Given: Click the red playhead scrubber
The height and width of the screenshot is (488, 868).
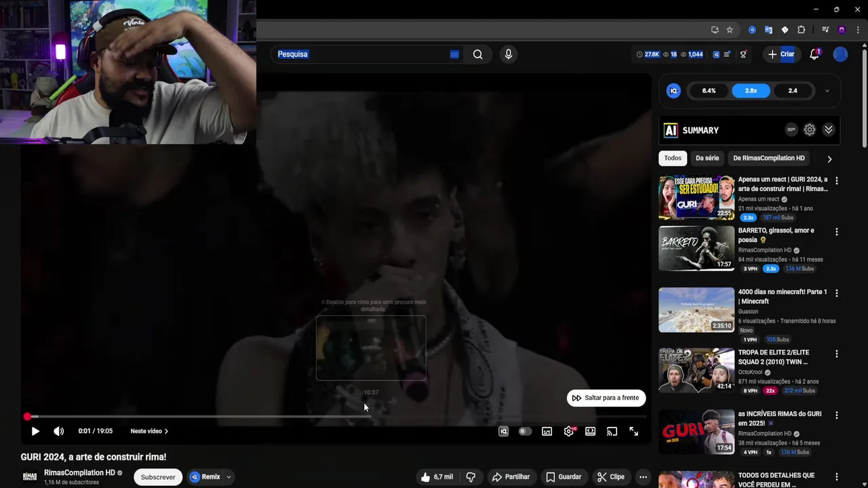Looking at the screenshot, I should coord(27,417).
